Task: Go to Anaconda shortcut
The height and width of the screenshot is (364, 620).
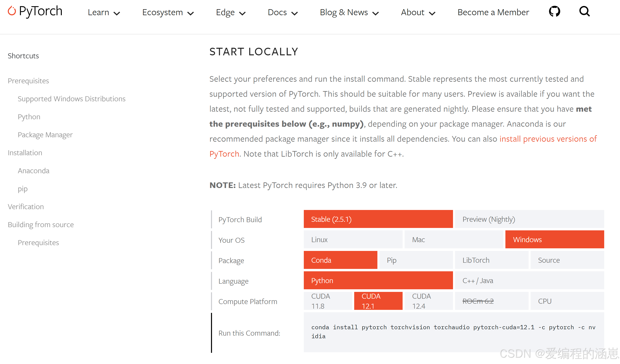Action: (33, 171)
